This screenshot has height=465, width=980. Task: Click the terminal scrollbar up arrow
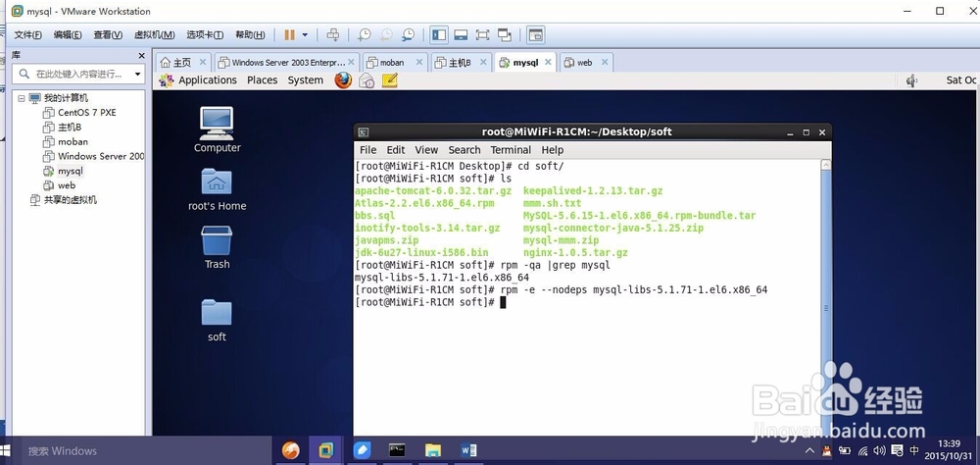(x=825, y=165)
